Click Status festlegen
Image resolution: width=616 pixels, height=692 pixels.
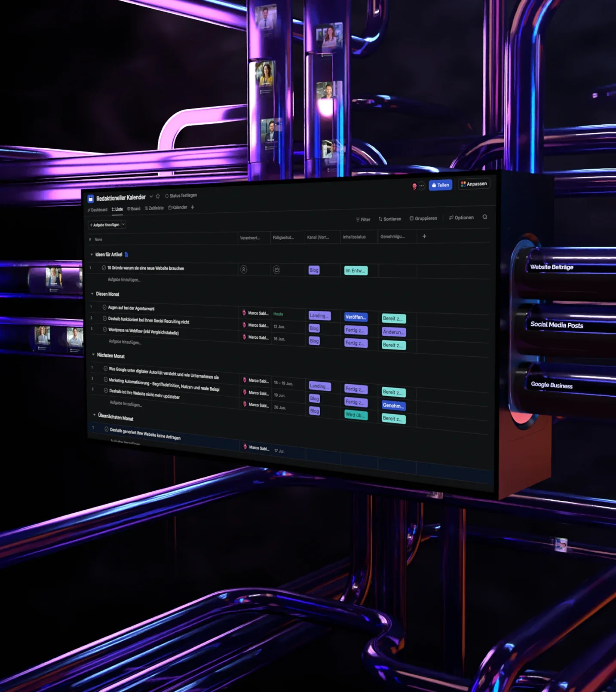coord(181,196)
